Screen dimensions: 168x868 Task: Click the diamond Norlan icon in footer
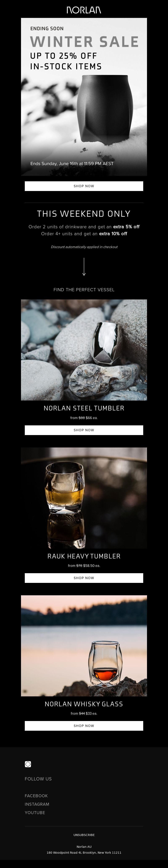click(x=28, y=764)
